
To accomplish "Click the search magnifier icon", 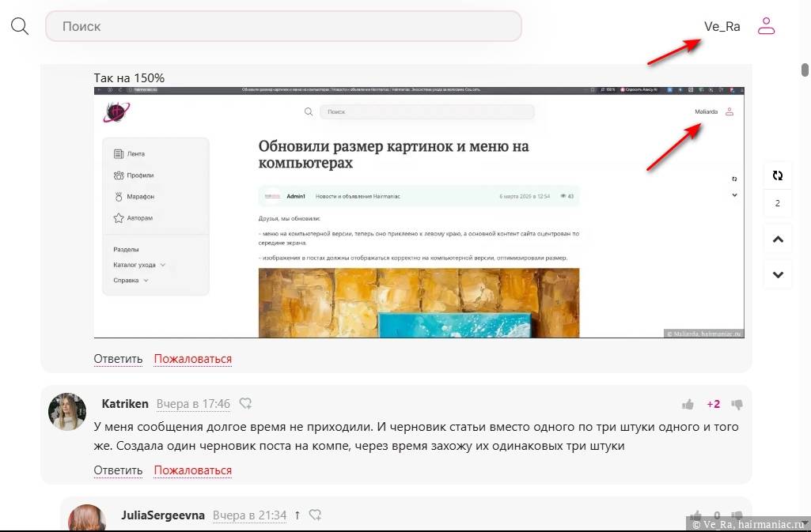I will point(20,26).
